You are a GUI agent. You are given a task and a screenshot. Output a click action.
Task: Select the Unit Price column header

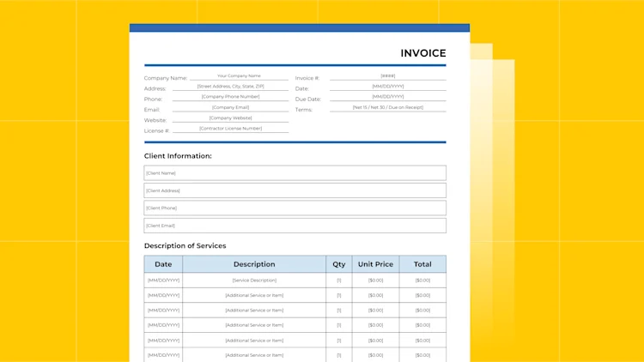(x=375, y=264)
